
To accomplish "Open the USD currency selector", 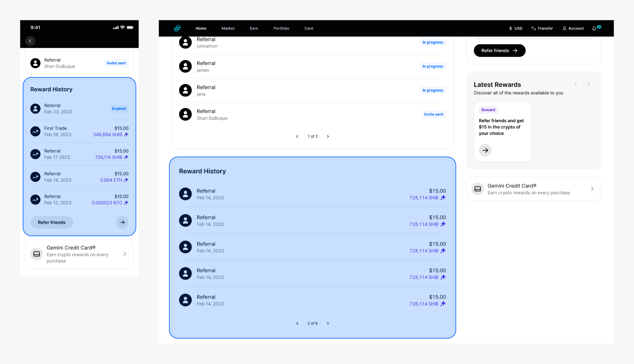I will click(516, 29).
